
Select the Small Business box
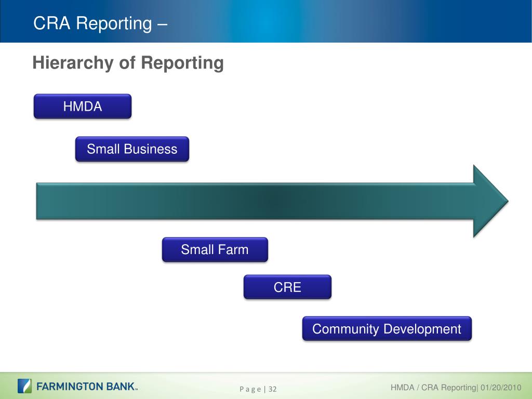click(132, 149)
